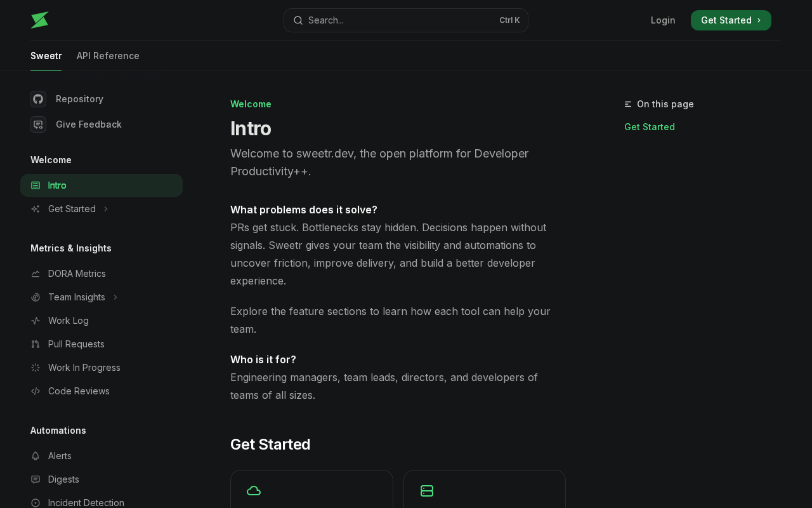Viewport: 812px width, 508px height.
Task: Select the Sweetr tab
Action: (46, 56)
